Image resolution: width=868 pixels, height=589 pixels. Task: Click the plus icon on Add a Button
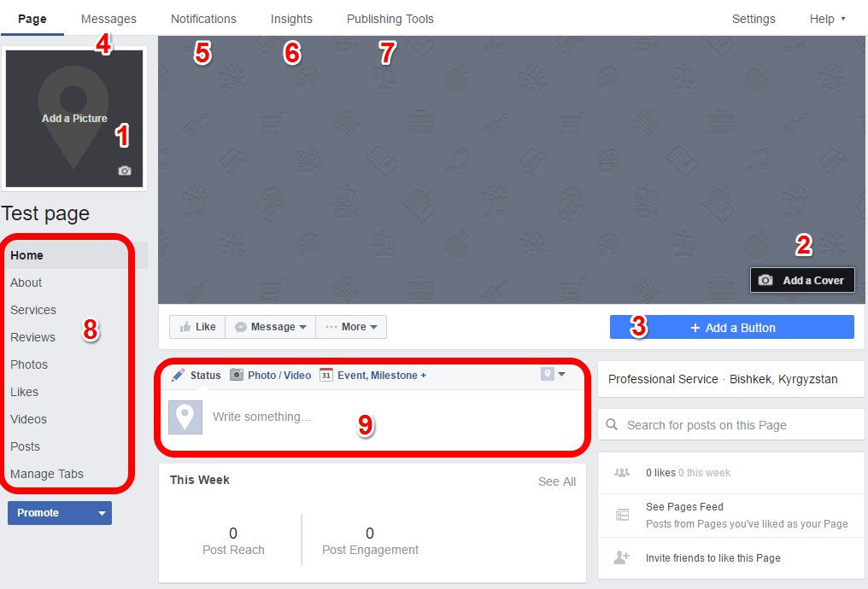695,328
